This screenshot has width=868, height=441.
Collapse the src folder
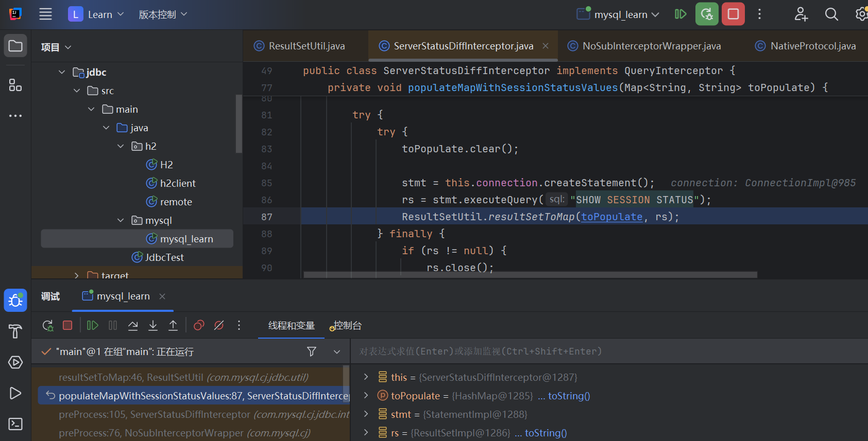click(77, 91)
